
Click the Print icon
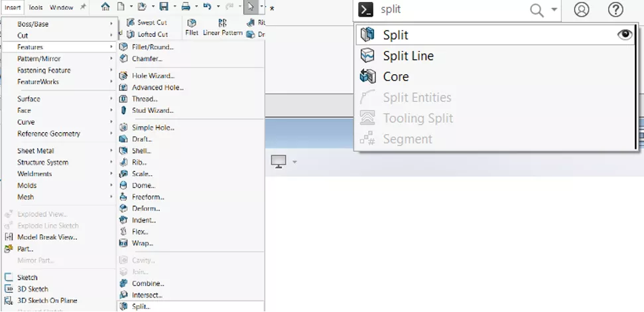(186, 7)
